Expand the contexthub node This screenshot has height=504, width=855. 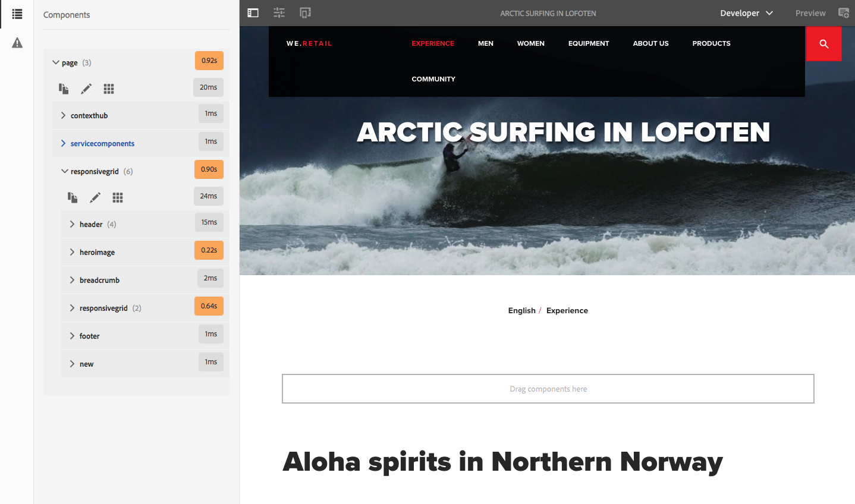tap(63, 115)
